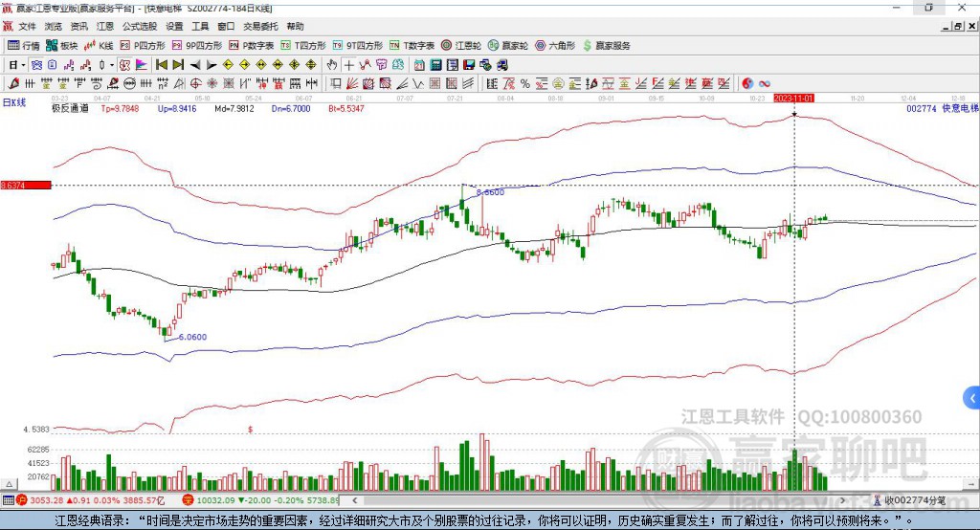Open the 资讯 menu

click(78, 26)
